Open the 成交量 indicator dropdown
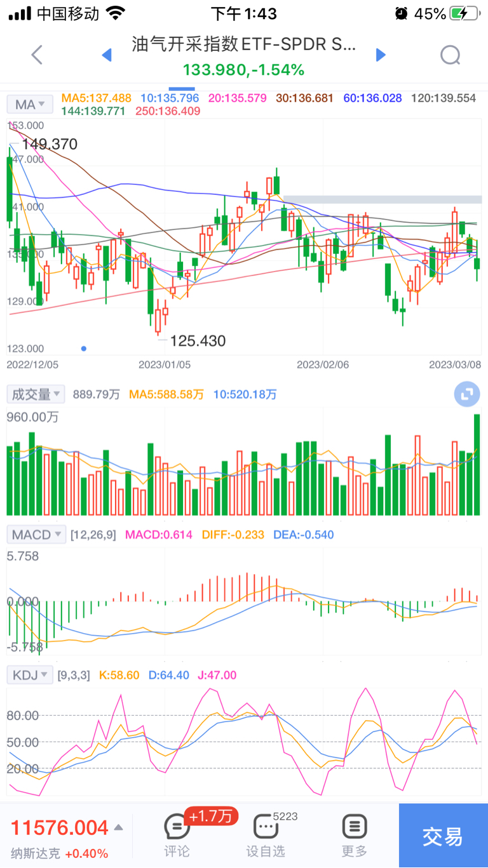The height and width of the screenshot is (868, 488). (x=36, y=394)
